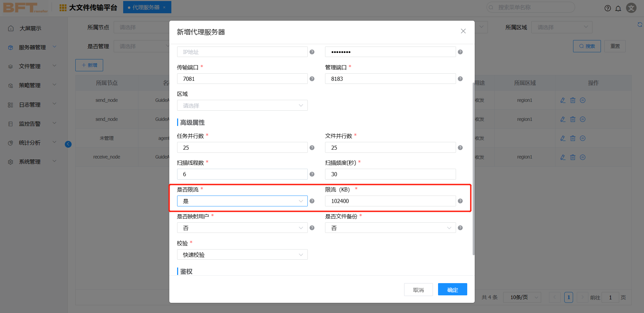This screenshot has width=644, height=313.
Task: Collapse sidebar with the blue arrow
Action: [x=68, y=144]
